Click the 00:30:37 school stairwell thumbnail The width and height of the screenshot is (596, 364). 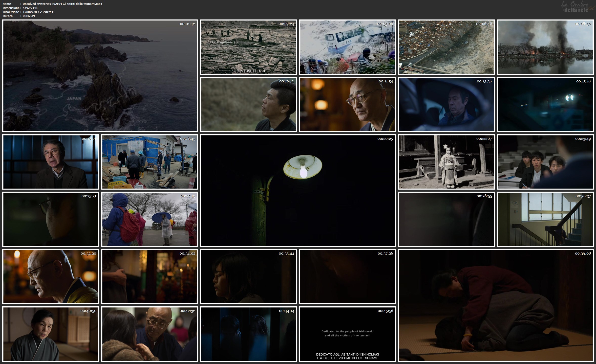click(x=545, y=219)
